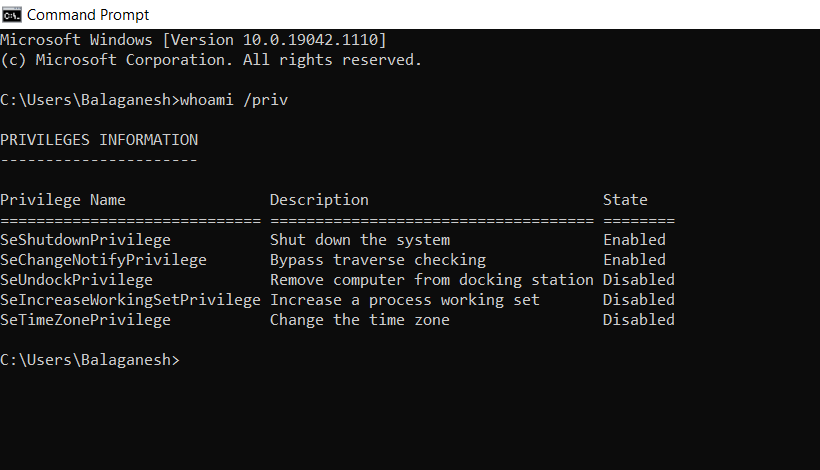The width and height of the screenshot is (820, 470).
Task: Click the Command Prompt window title text
Action: pos(88,15)
